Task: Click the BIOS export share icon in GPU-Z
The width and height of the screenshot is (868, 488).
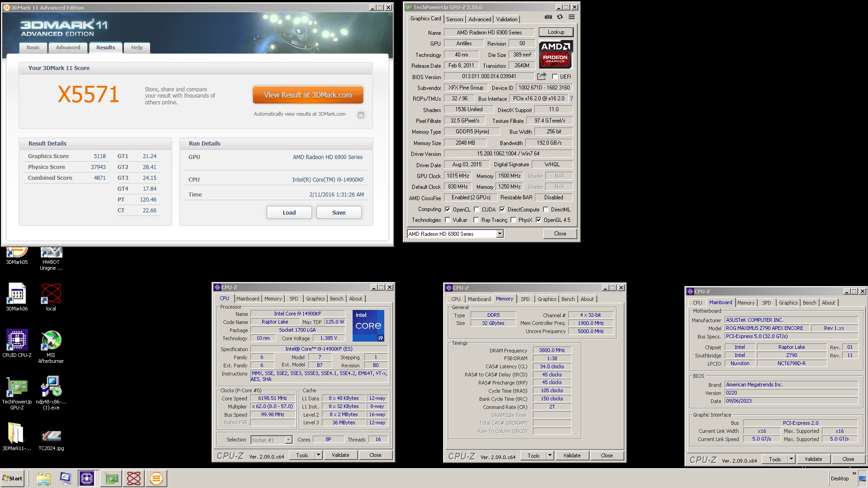Action: 542,76
